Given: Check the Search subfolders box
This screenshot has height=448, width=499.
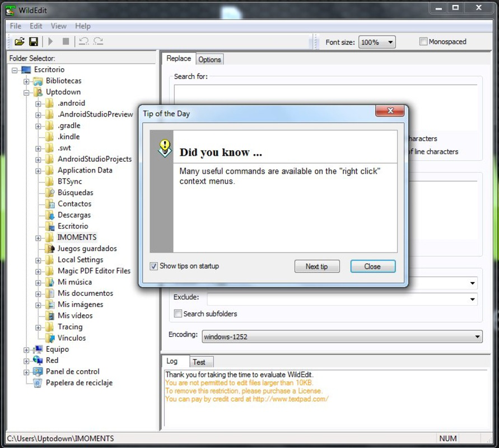Looking at the screenshot, I should (x=178, y=314).
